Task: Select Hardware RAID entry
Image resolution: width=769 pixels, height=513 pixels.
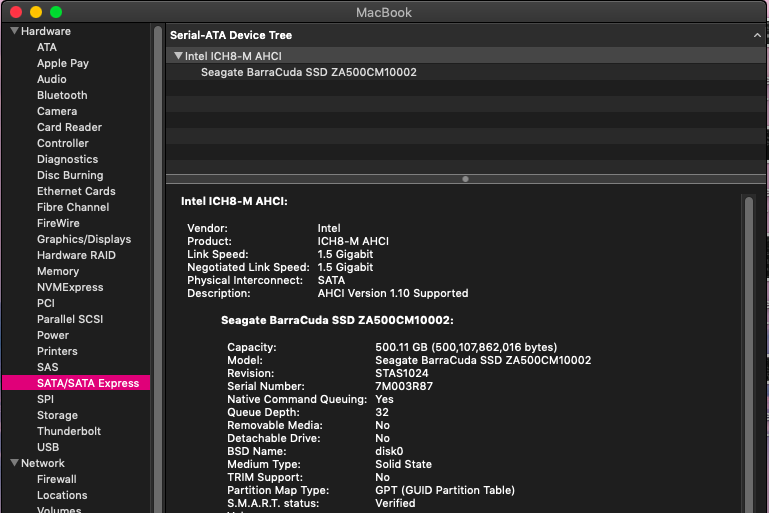Action: pyautogui.click(x=76, y=255)
